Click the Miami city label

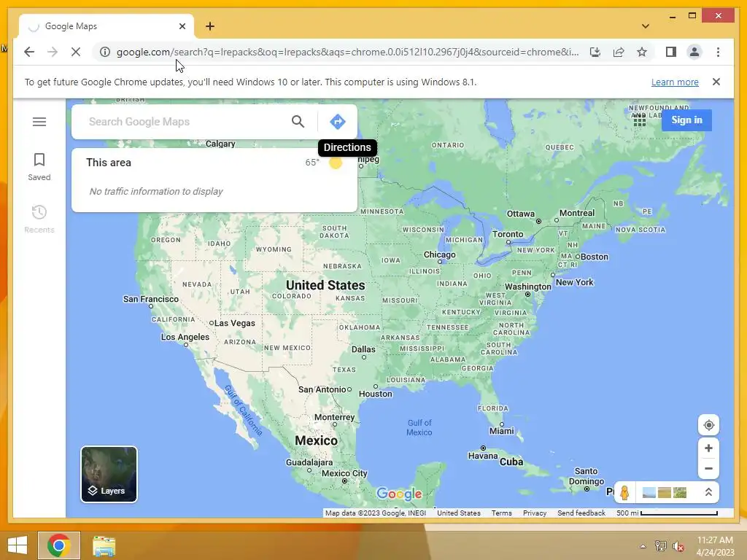[502, 431]
